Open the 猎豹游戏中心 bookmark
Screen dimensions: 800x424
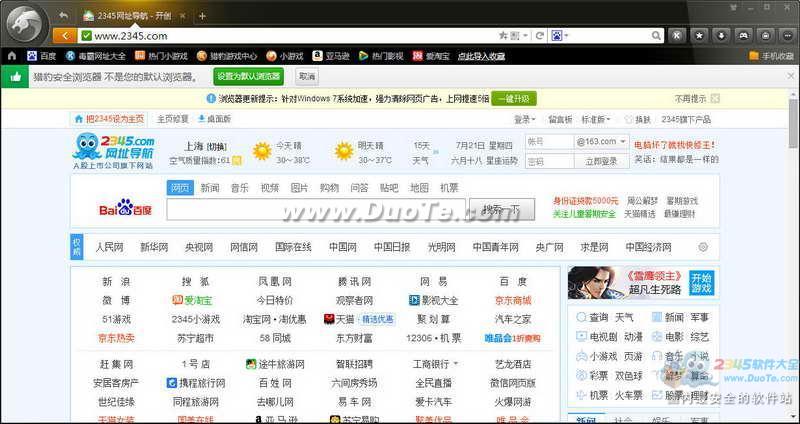click(227, 56)
